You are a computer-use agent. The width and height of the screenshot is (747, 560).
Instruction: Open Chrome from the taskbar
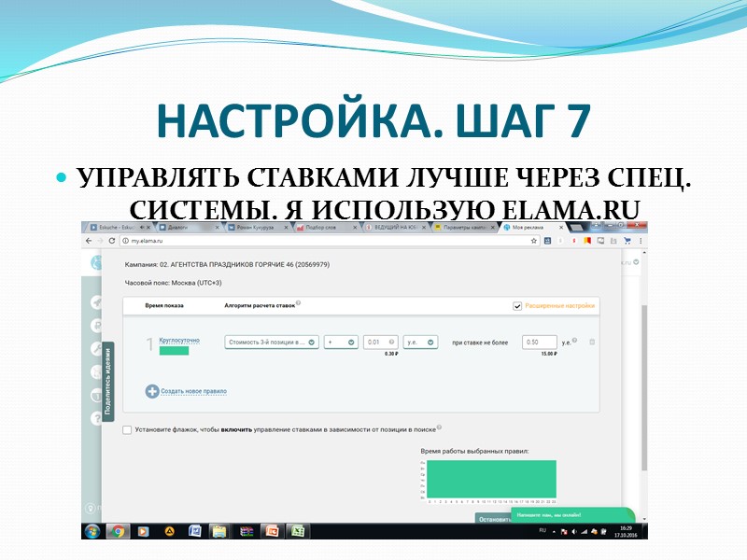point(119,531)
